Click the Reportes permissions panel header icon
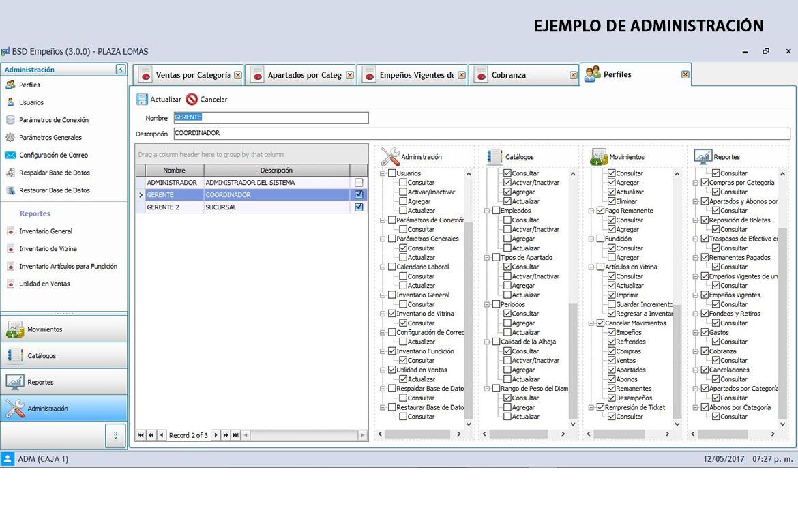 click(x=703, y=156)
